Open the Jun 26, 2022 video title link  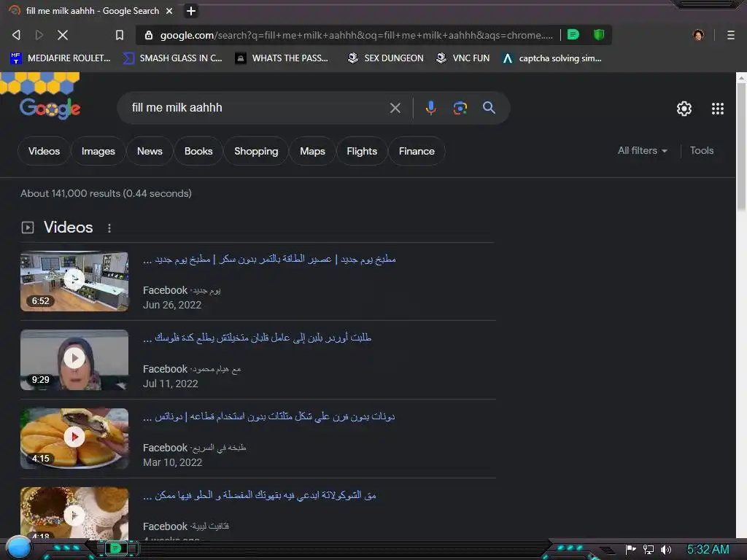(x=269, y=259)
